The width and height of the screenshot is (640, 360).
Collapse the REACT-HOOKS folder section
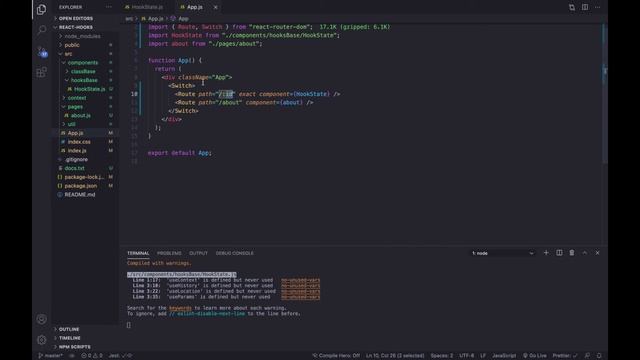(x=76, y=27)
